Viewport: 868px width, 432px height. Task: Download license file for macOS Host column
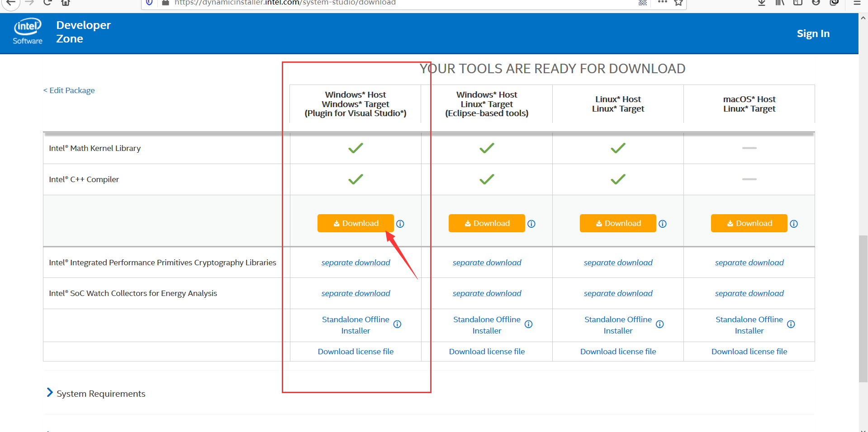click(x=749, y=352)
